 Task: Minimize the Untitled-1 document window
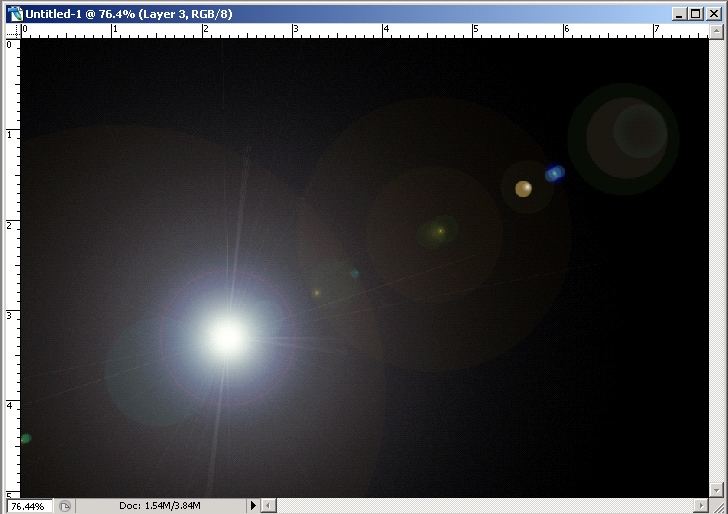(679, 14)
